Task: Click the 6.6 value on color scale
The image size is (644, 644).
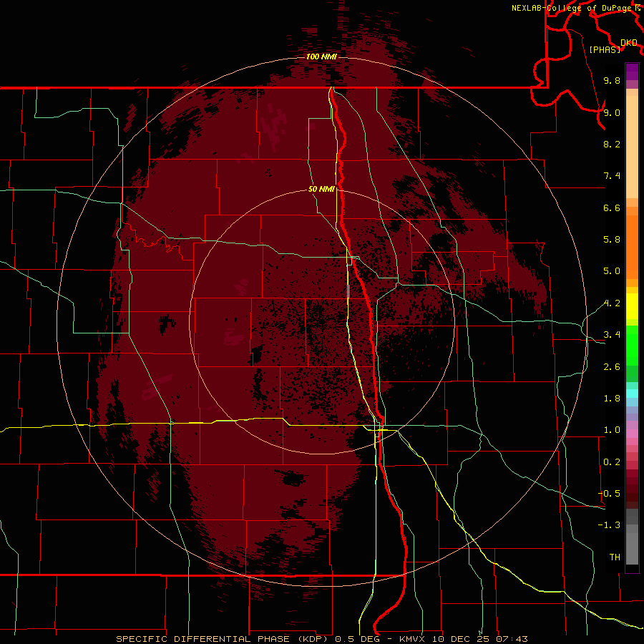Action: tap(612, 208)
